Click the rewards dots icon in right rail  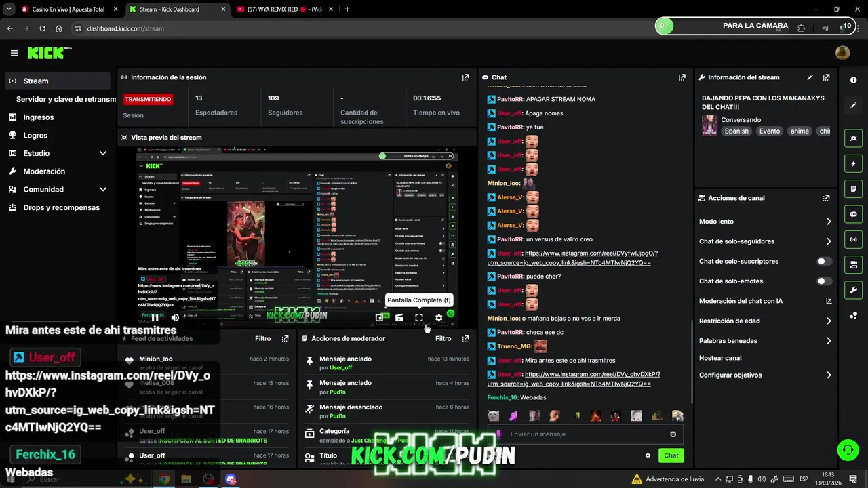point(853,315)
